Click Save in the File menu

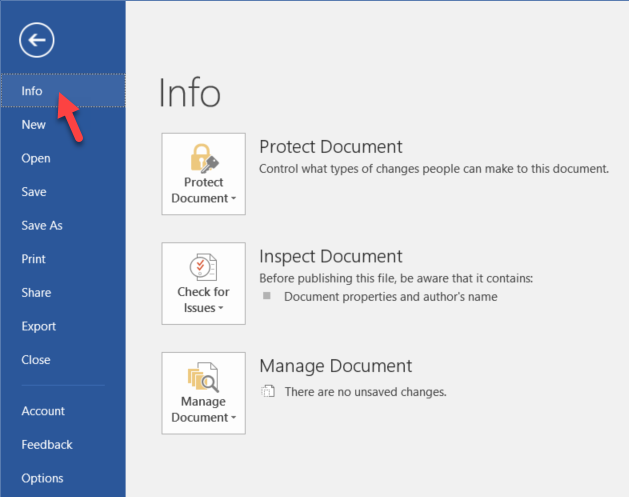click(x=63, y=192)
